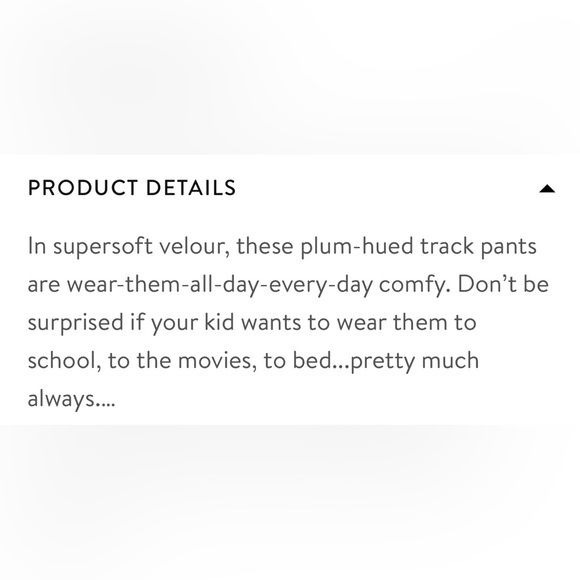Viewport: 580px width, 580px height.
Task: Click the words 'Don't be'
Action: 503,284
